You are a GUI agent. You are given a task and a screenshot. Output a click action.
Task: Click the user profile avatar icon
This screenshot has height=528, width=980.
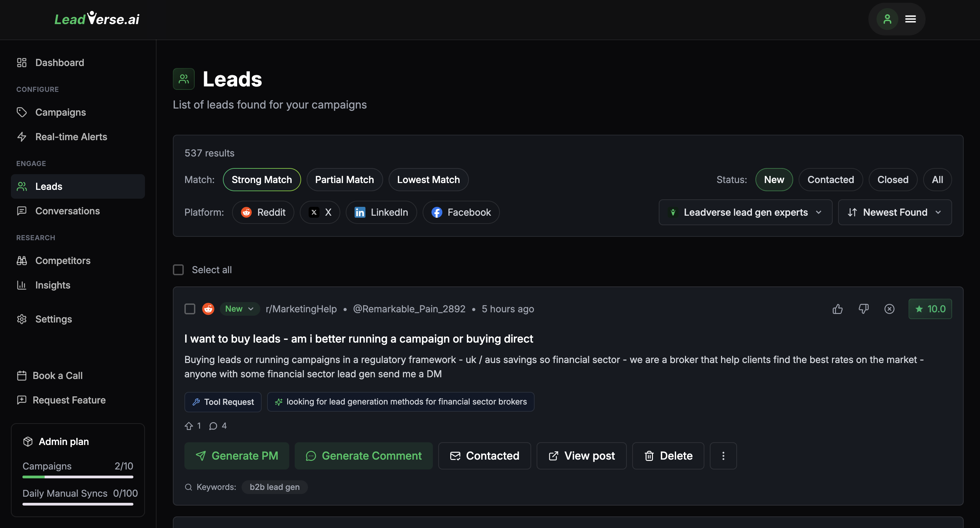click(887, 19)
